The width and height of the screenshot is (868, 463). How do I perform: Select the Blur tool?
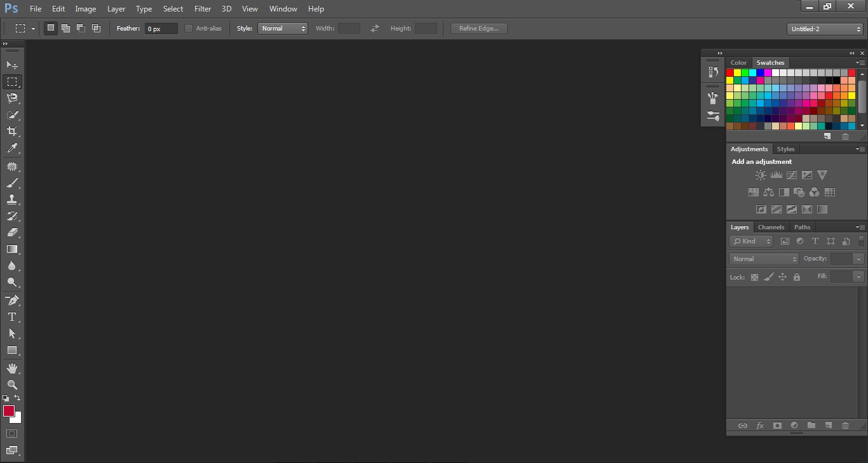click(x=12, y=265)
